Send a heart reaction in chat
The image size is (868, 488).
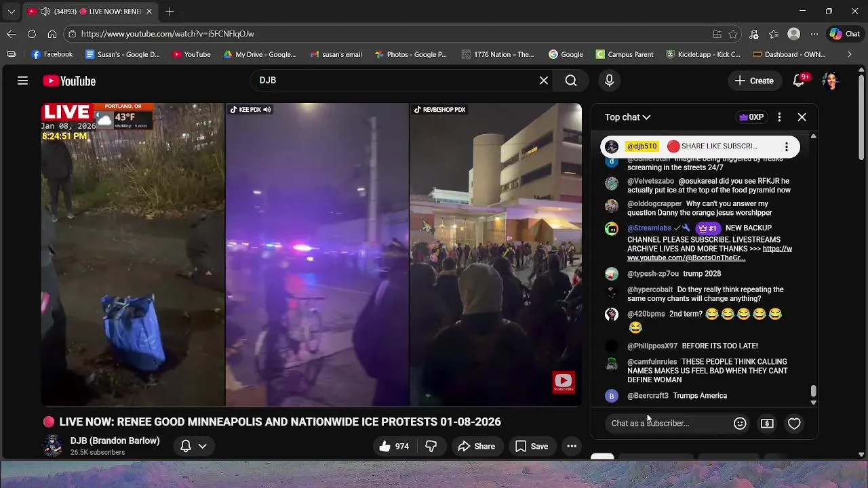pos(794,424)
